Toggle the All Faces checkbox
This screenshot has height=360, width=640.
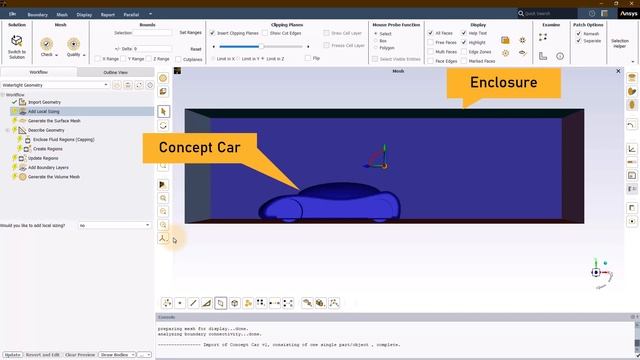pyautogui.click(x=431, y=33)
